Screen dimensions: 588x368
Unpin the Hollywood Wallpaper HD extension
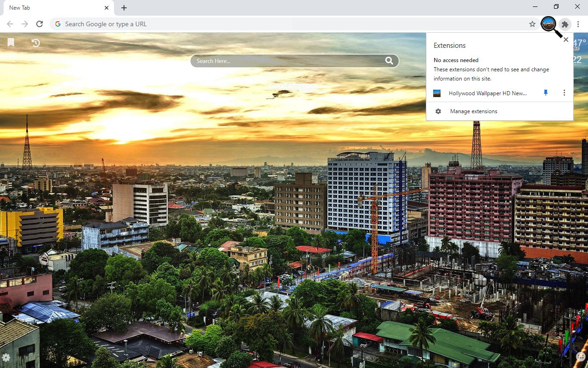(x=546, y=93)
